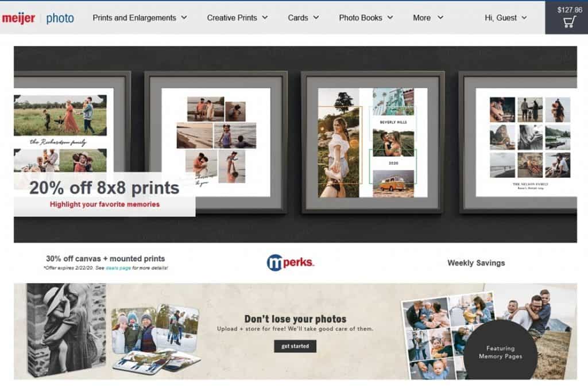The image size is (588, 392).
Task: Click the meijer logo
Action: click(x=18, y=18)
